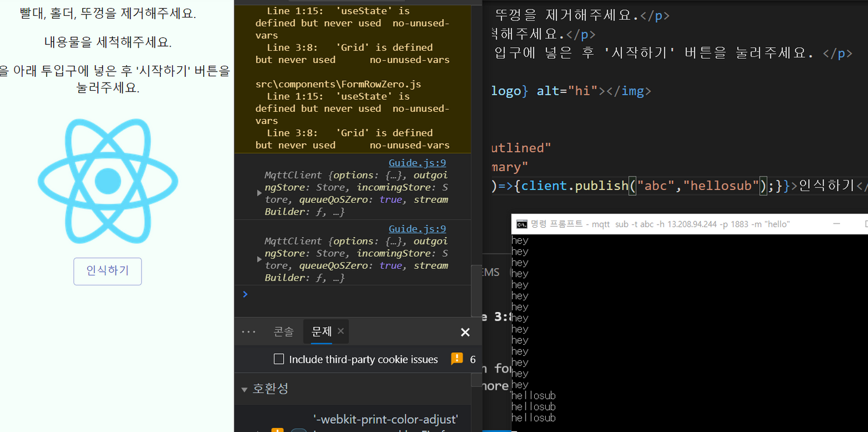Expand the first MqttClient console object
The width and height of the screenshot is (868, 432).
click(x=259, y=193)
